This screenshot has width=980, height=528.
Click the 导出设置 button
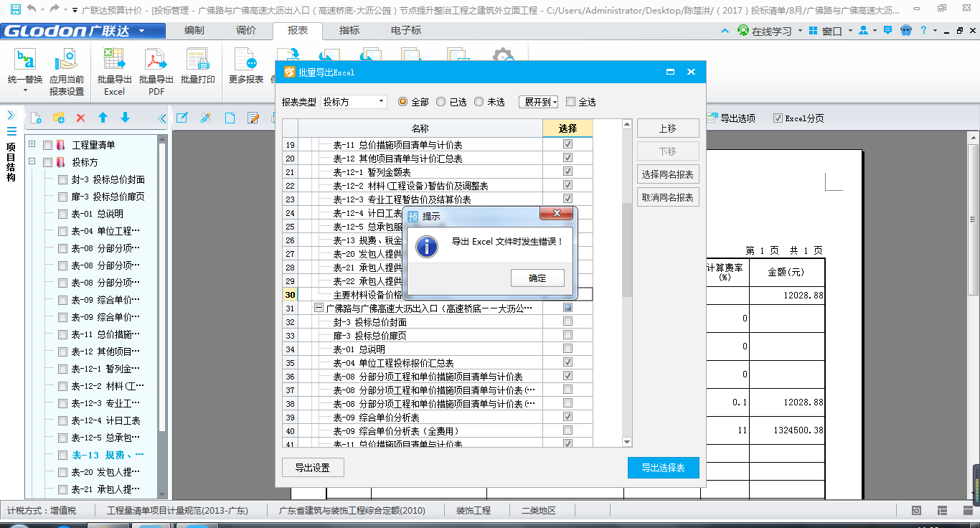point(313,468)
